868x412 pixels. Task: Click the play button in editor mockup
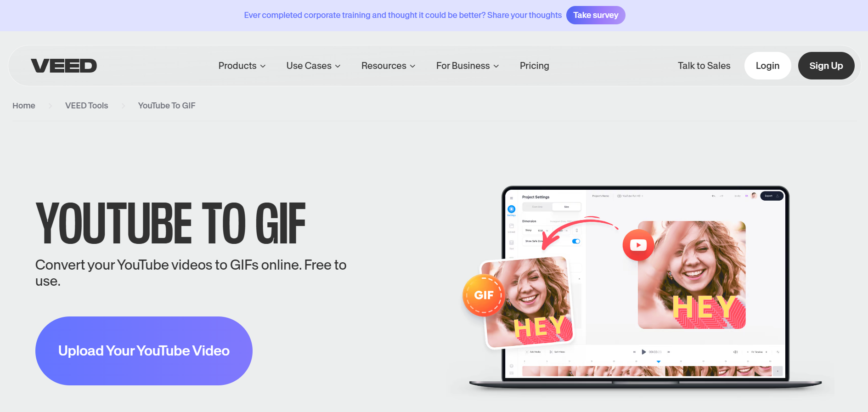point(644,352)
